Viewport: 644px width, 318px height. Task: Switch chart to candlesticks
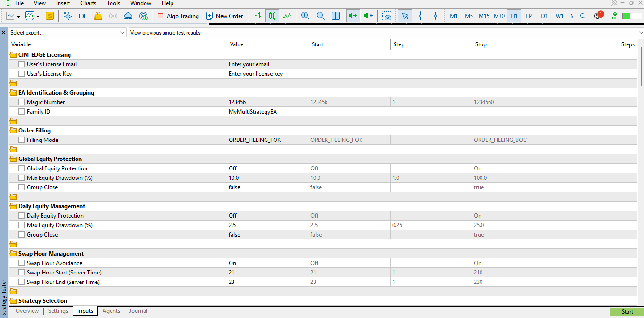coord(272,16)
